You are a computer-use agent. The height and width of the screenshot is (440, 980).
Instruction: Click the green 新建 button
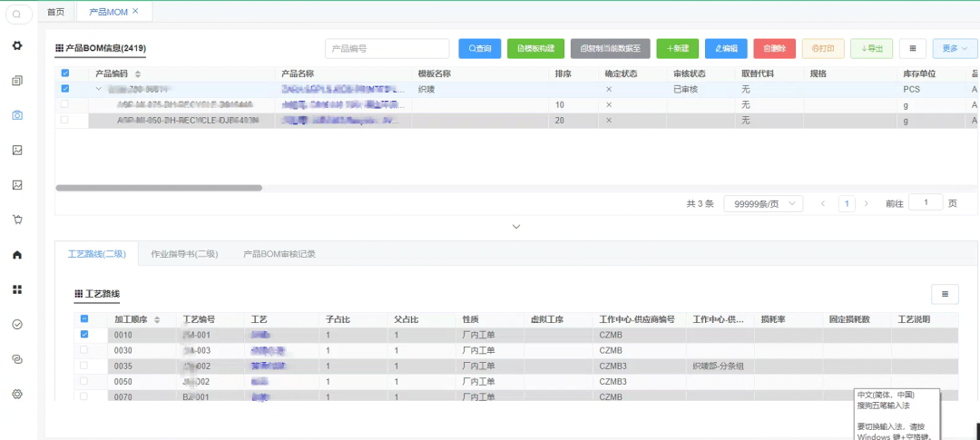pyautogui.click(x=678, y=48)
